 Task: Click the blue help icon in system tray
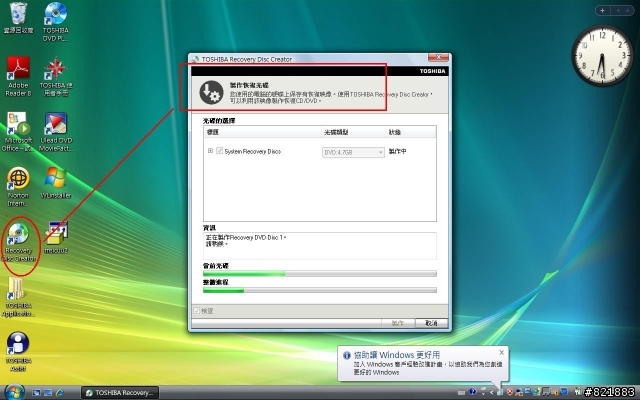point(472,392)
